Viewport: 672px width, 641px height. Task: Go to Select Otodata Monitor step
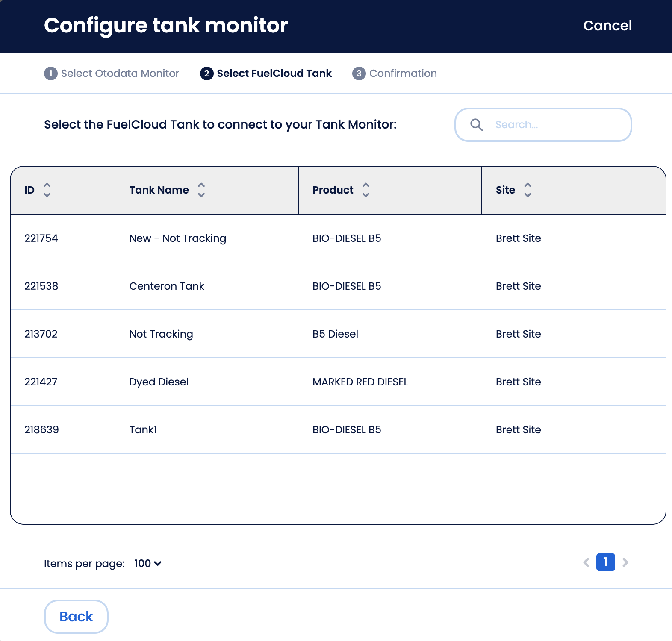pos(112,74)
